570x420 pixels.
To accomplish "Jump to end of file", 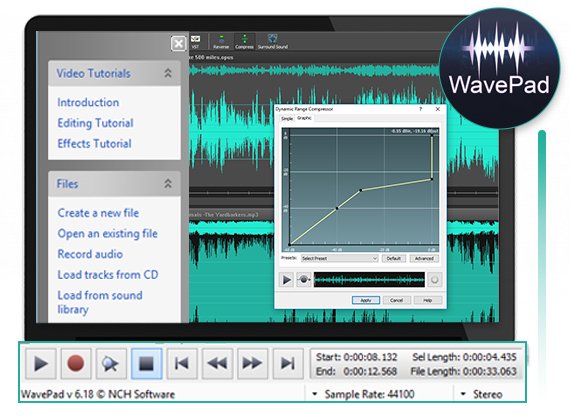I will point(288,363).
